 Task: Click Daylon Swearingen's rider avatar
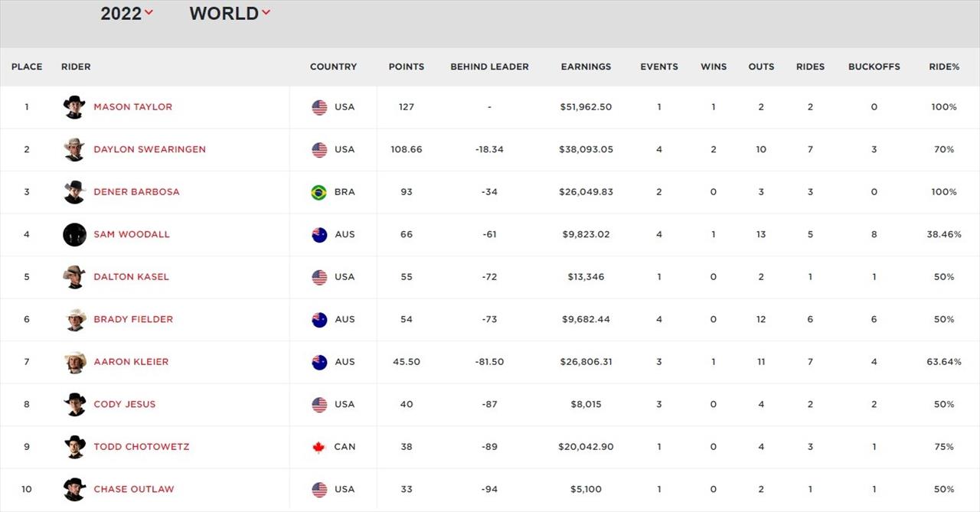74,150
